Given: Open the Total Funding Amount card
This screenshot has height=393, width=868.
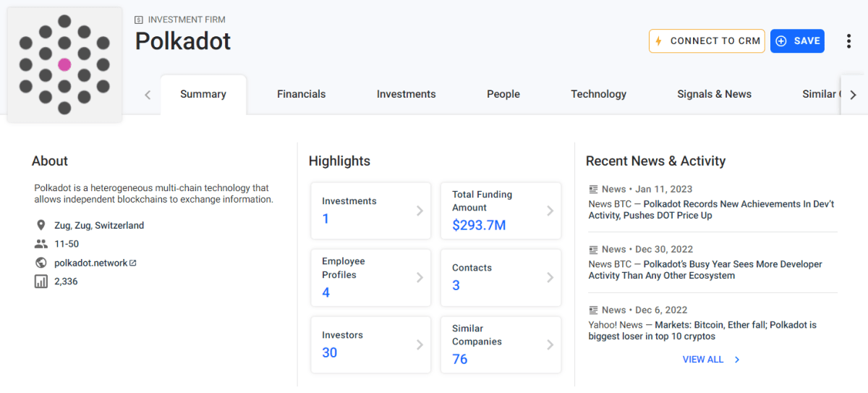Looking at the screenshot, I should (501, 211).
